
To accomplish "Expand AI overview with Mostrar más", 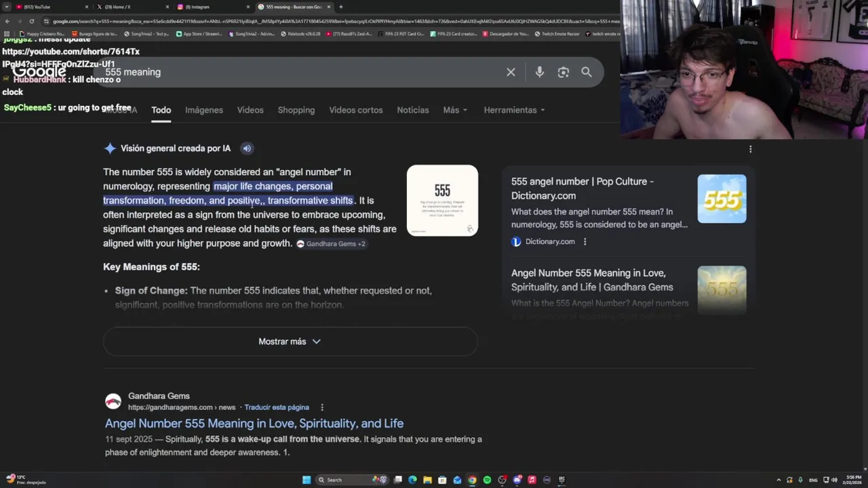I will click(290, 342).
